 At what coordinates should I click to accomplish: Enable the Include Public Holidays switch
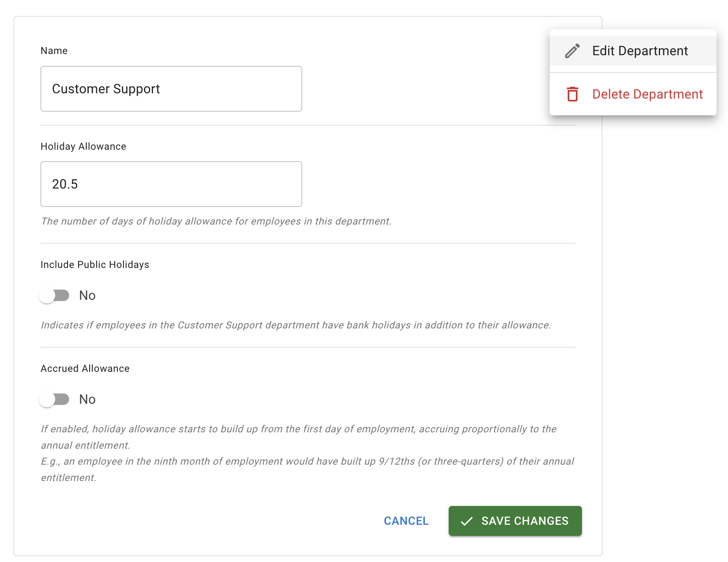coord(54,295)
